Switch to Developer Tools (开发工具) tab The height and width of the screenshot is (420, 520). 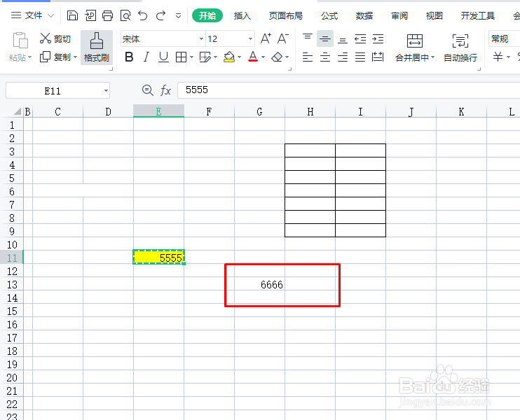click(x=477, y=15)
